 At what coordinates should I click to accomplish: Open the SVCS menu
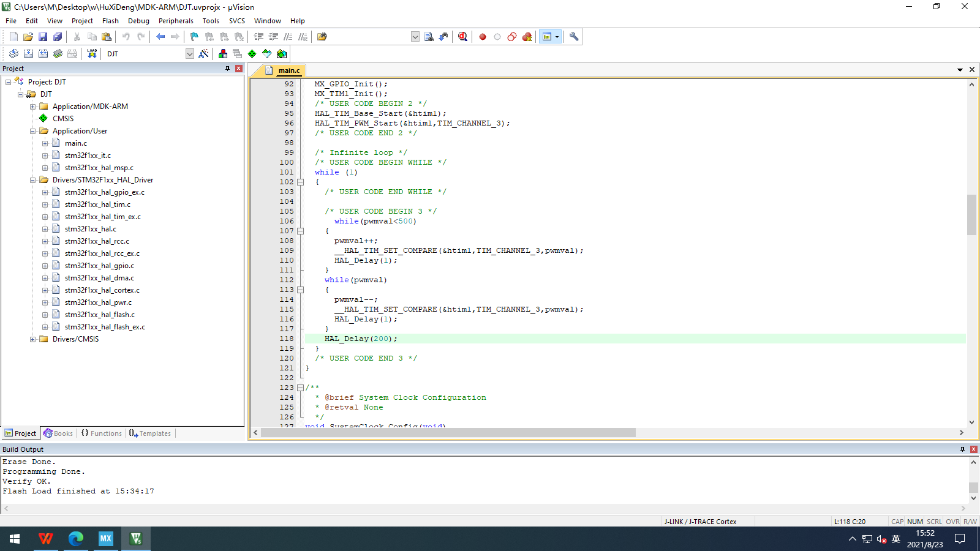[237, 21]
